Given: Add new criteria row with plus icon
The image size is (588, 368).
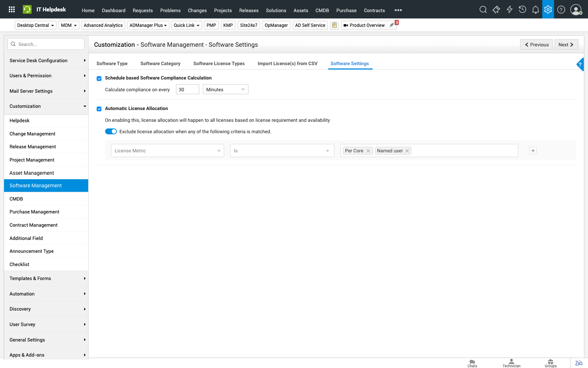Looking at the screenshot, I should [533, 151].
